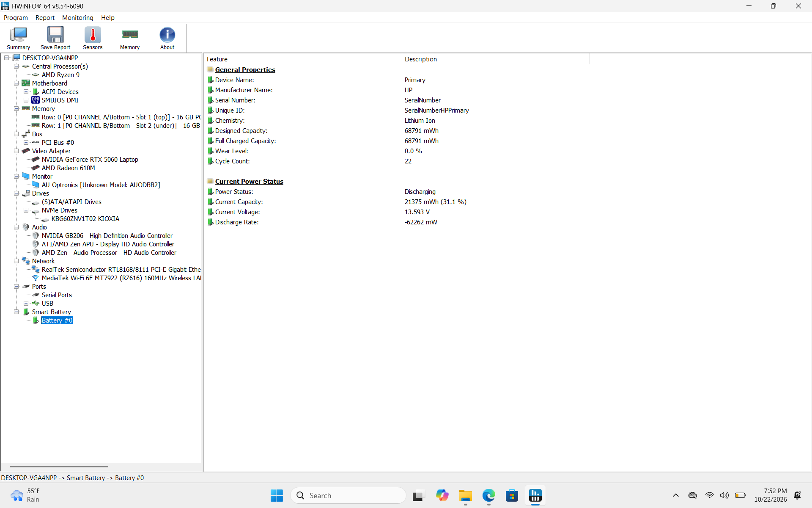Open the Sensors thermometer icon
812x508 pixels.
click(93, 38)
